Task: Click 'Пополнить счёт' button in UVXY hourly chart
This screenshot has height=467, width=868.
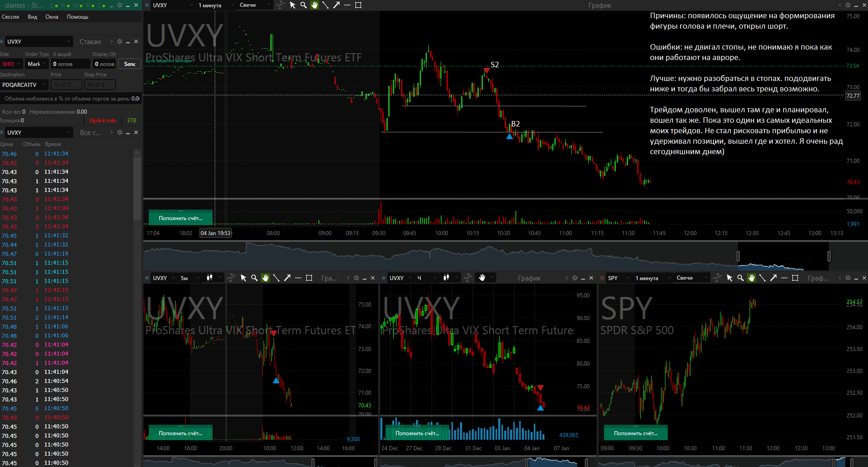Action: coord(417,433)
